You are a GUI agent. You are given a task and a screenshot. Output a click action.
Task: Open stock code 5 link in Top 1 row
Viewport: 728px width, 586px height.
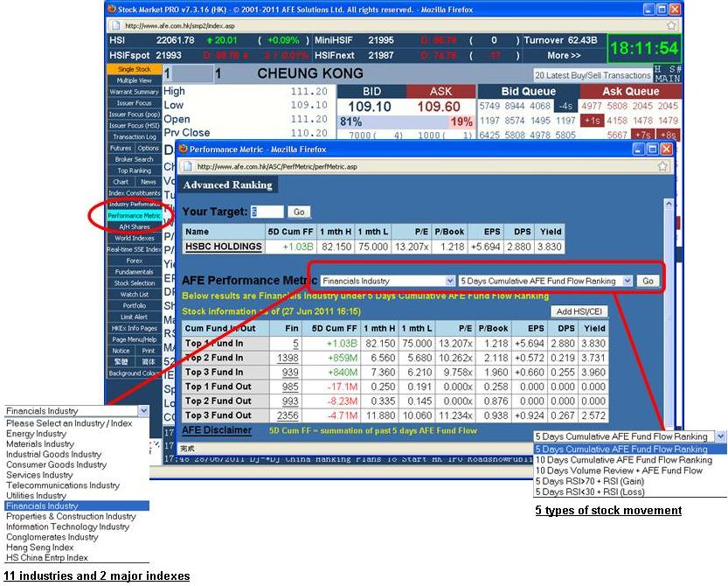295,343
